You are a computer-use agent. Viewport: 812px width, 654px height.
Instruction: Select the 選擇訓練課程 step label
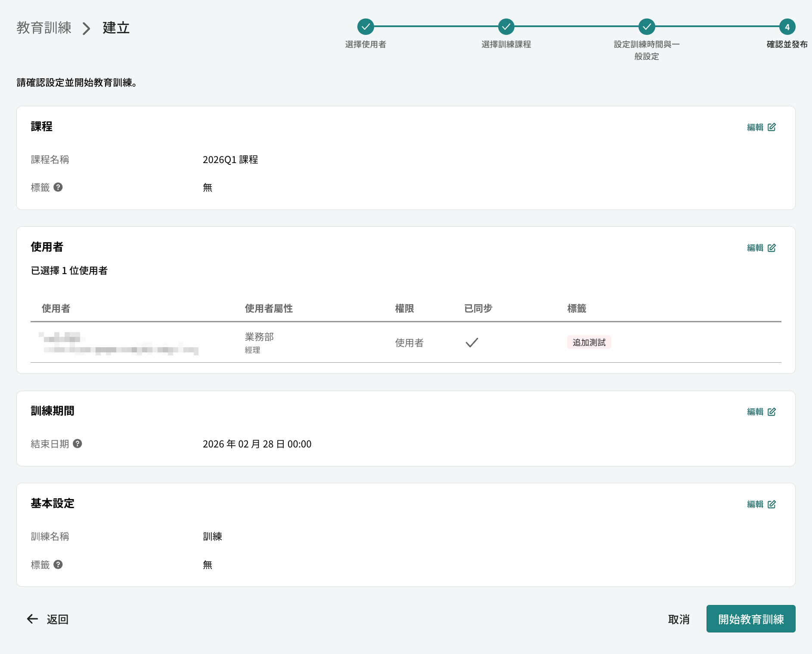[506, 44]
